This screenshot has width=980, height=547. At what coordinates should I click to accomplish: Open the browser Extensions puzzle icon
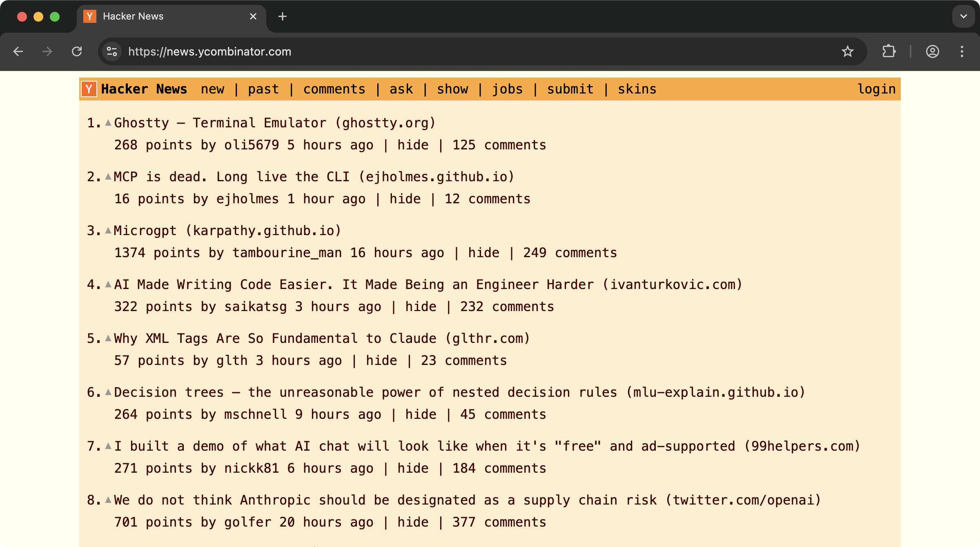tap(889, 51)
